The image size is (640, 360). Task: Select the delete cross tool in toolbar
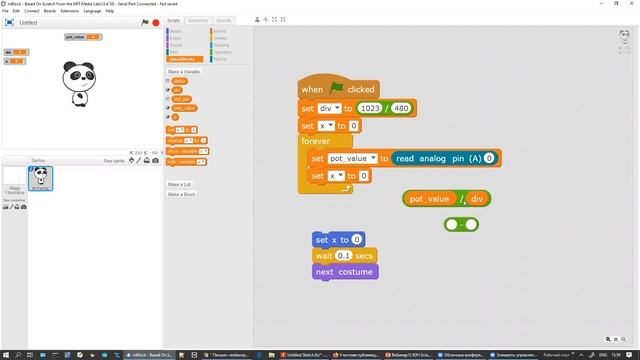point(266,20)
